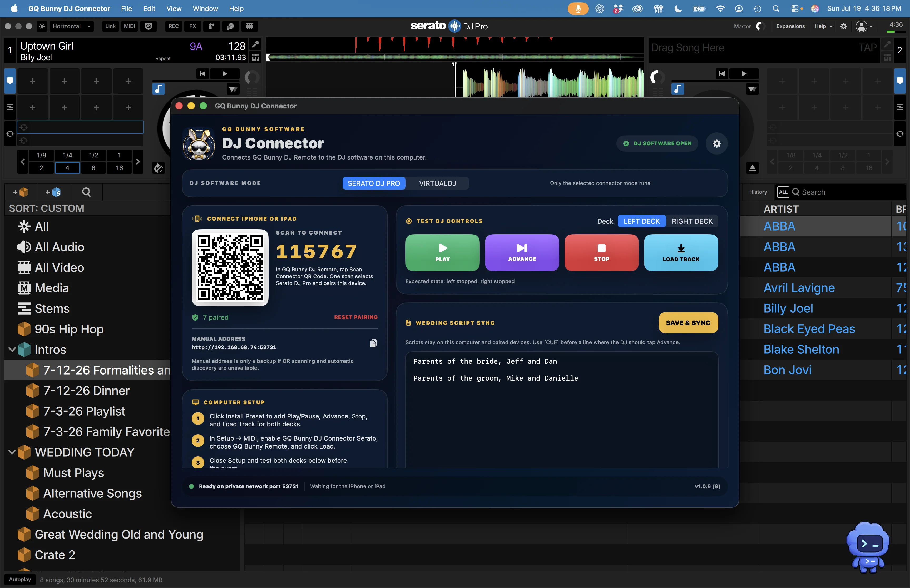The image size is (910, 588).
Task: Click RESET PAIRING link
Action: coord(355,317)
